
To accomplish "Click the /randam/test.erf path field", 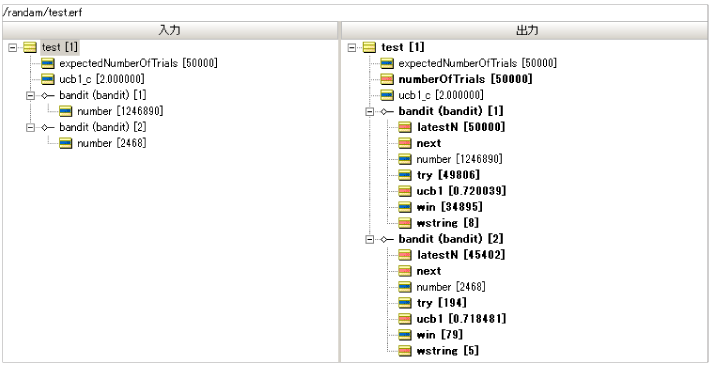I will click(x=355, y=13).
